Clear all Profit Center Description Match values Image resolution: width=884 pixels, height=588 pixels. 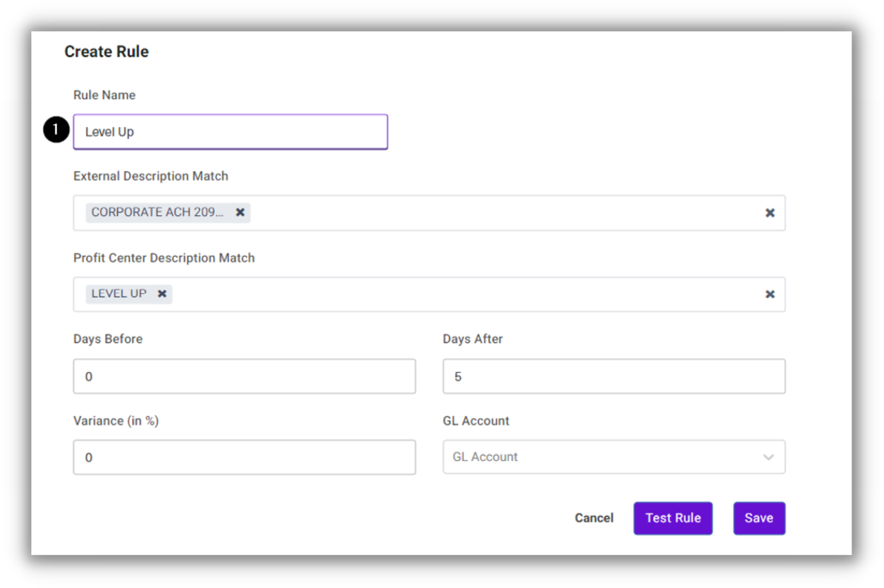770,294
